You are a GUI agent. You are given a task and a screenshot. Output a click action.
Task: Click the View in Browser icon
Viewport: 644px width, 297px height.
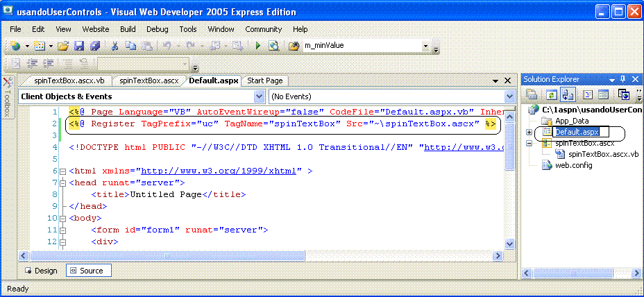[x=274, y=46]
